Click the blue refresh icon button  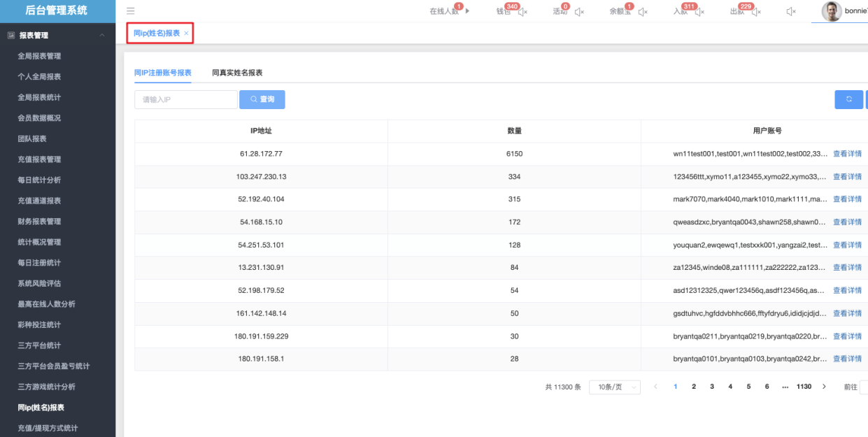click(x=848, y=99)
